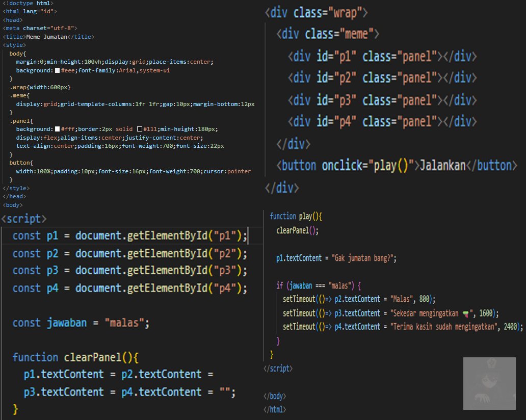
Task: Click the p1.textContent = p2.textContent line
Action: 118,374
